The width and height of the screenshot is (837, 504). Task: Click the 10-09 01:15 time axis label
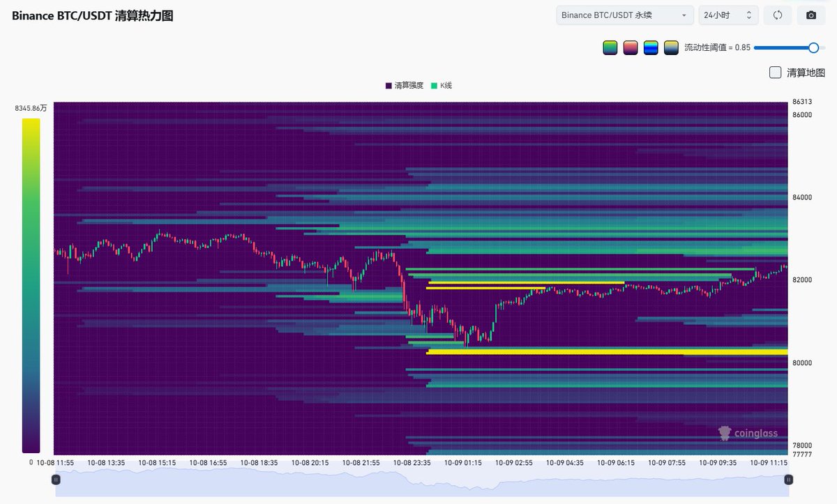(462, 462)
